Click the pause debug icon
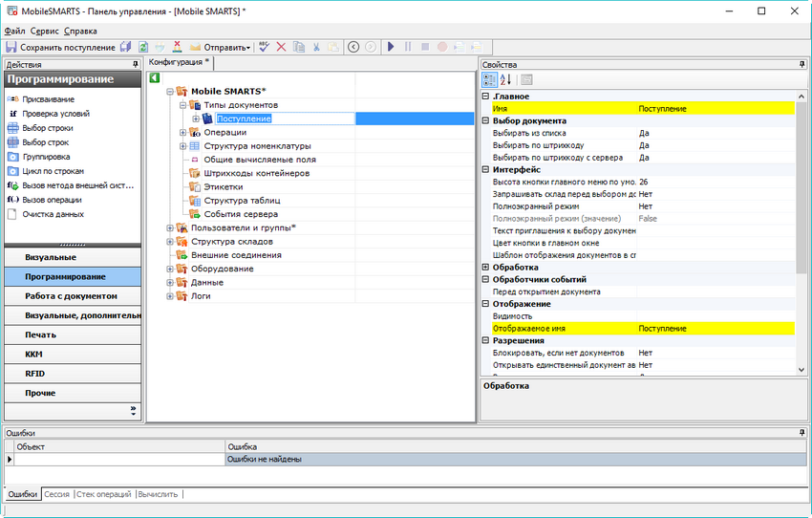812x518 pixels. click(408, 47)
